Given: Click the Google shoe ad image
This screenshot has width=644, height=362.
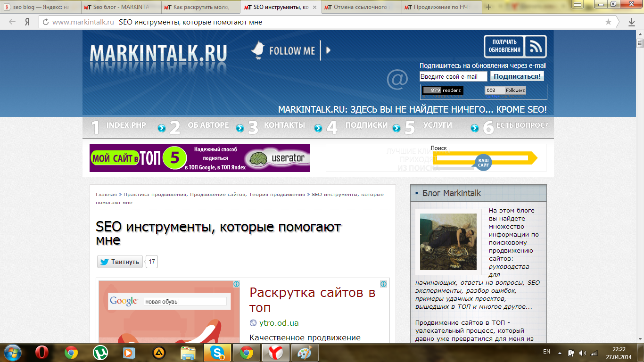Looking at the screenshot, I should pos(169,313).
